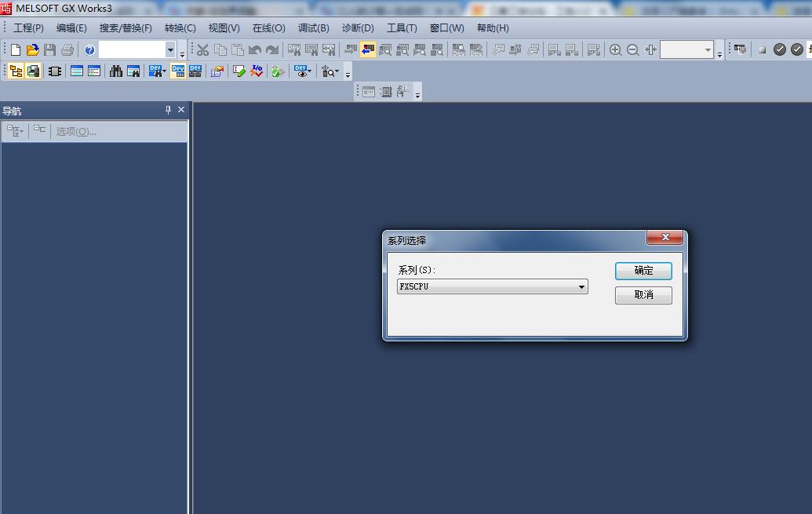Viewport: 812px width, 514px height.
Task: Toggle the Navigation window tree icon
Action: click(16, 71)
